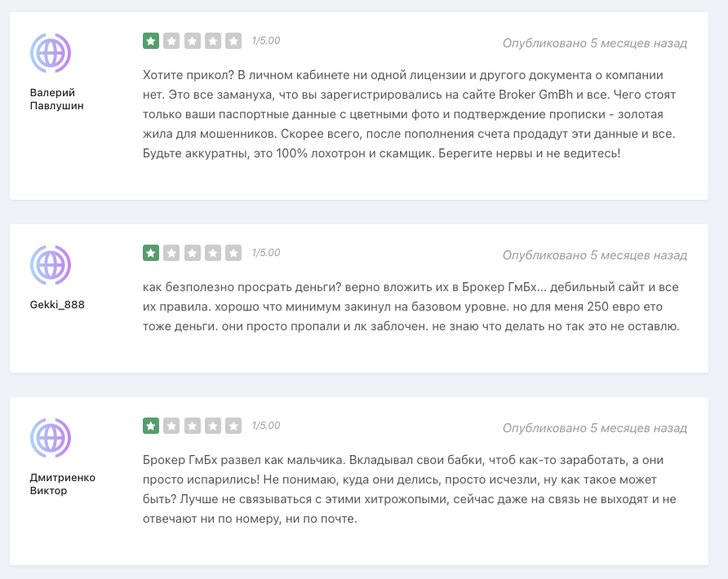Click second grey star in Дмитриенко Виктор's review
Image resolution: width=728 pixels, height=579 pixels.
coord(171,426)
